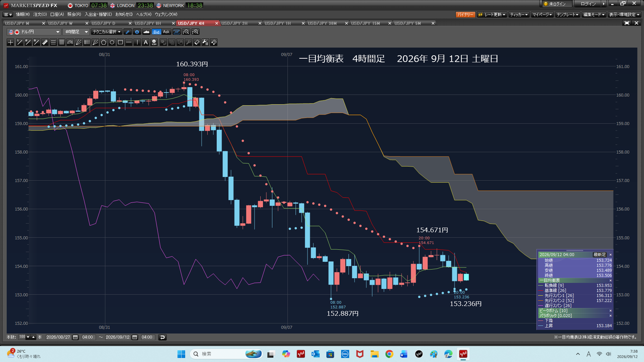Click the zoom-out magnifier icon

[186, 32]
